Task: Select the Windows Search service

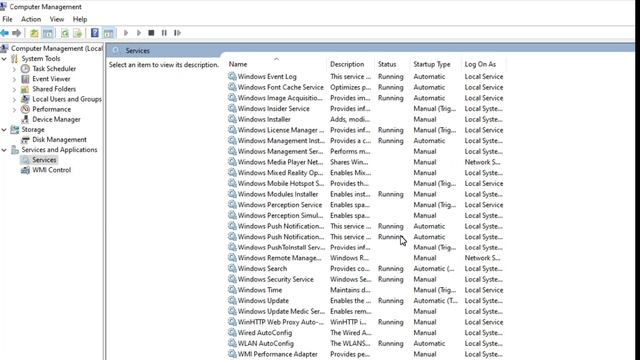Action: (x=262, y=269)
